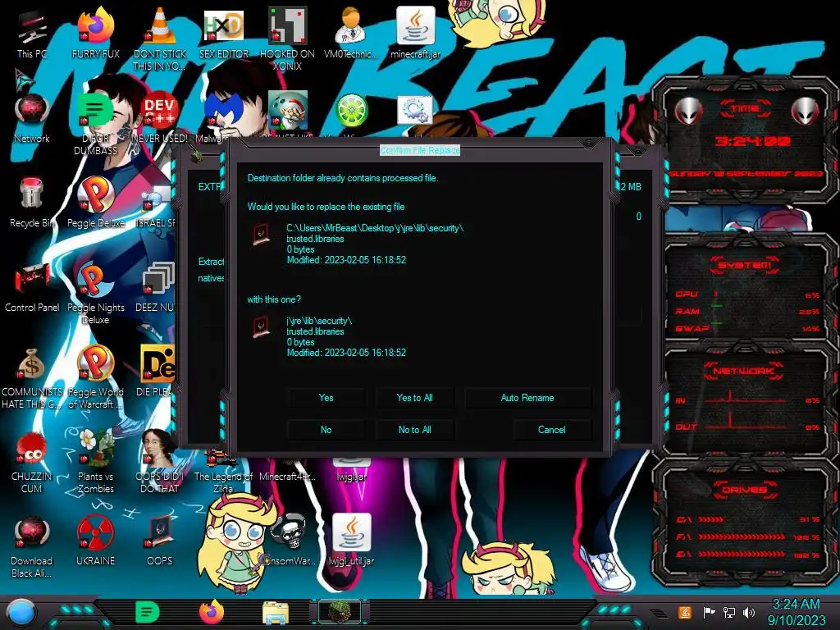Screen dimensions: 840x630
Task: Select the Plants vs Zombies desktop icon
Action: 95,463
